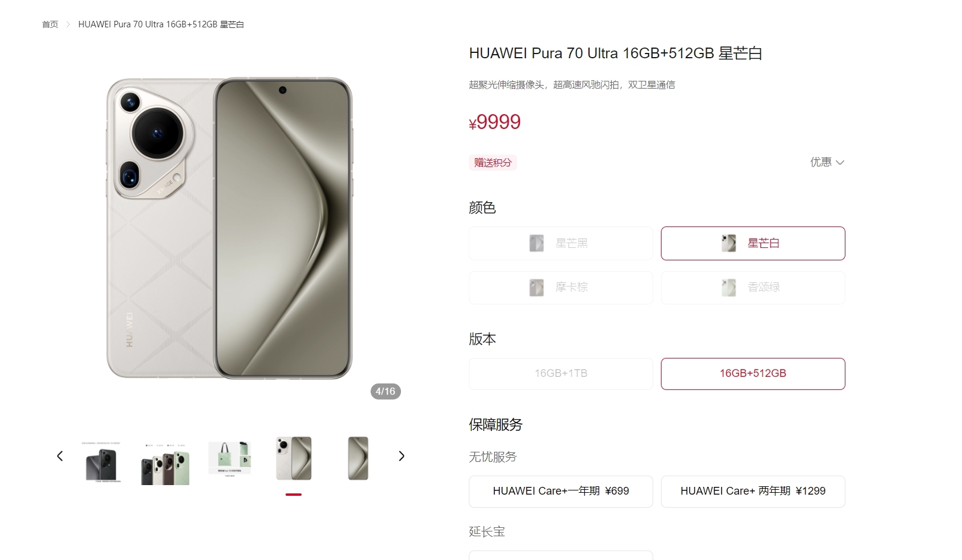Viewport: 962px width, 560px height.
Task: Add HUAWEI Care+ two-year plan ¥1299
Action: (x=753, y=491)
